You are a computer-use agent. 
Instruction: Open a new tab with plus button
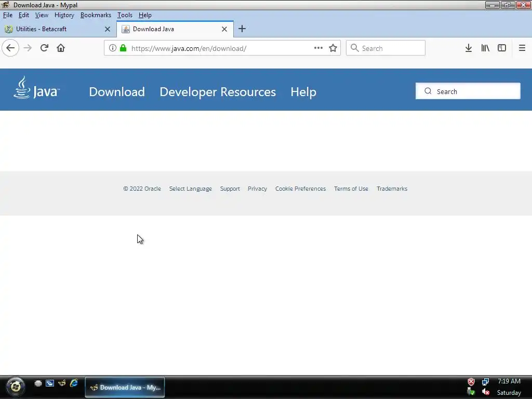(242, 29)
